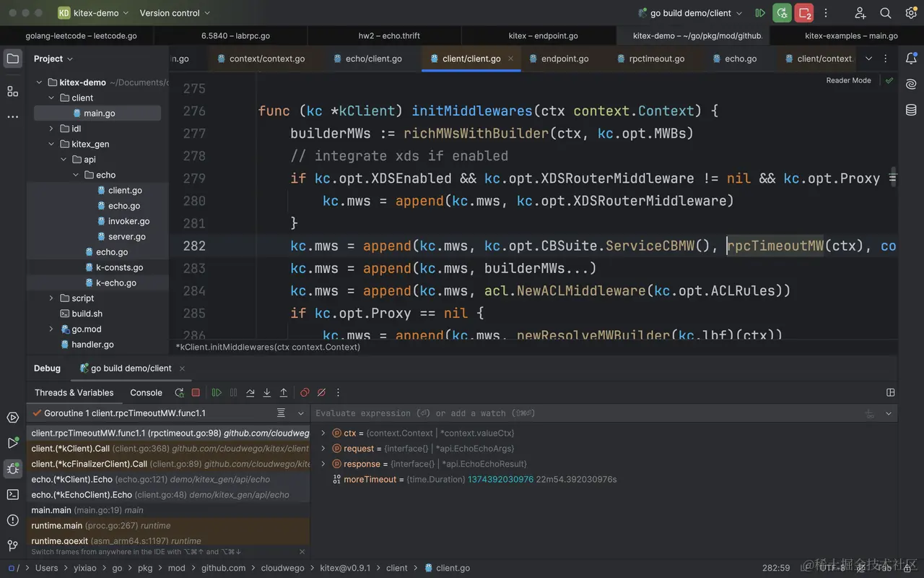Expand the ctx variable in debugger
The height and width of the screenshot is (578, 924).
click(x=323, y=433)
